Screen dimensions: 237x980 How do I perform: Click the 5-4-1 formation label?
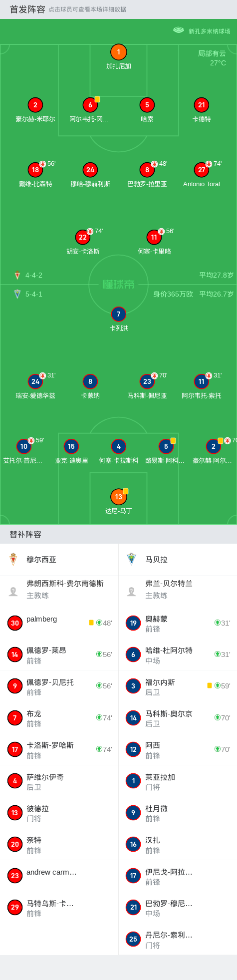[34, 294]
